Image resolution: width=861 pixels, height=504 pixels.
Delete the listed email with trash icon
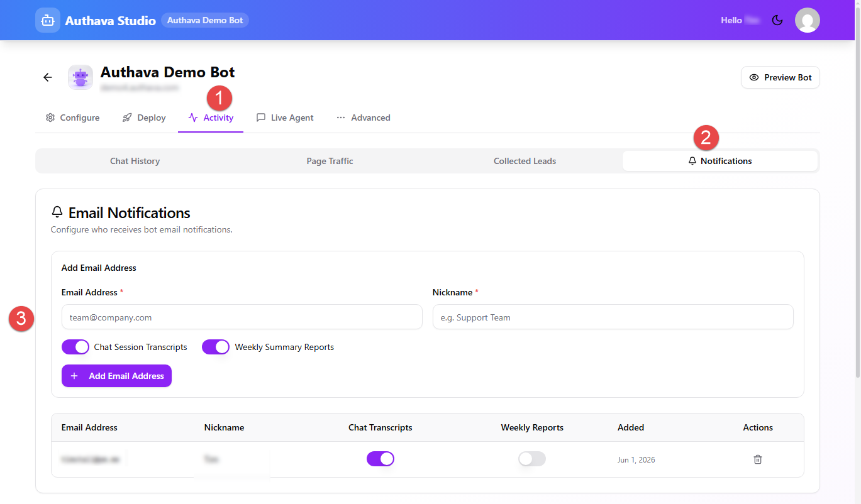click(x=758, y=459)
